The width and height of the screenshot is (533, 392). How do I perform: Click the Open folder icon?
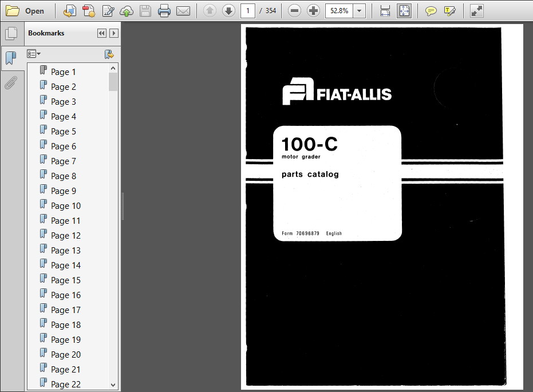(x=13, y=11)
